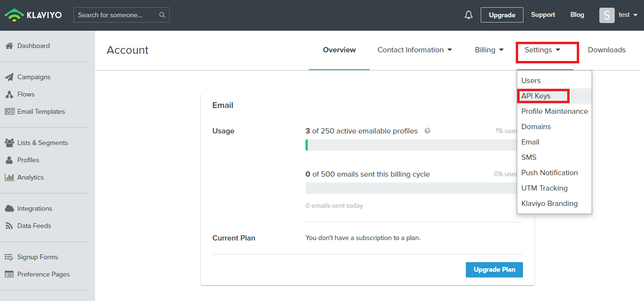
Task: Choose SMS from Settings menu
Action: (555, 157)
